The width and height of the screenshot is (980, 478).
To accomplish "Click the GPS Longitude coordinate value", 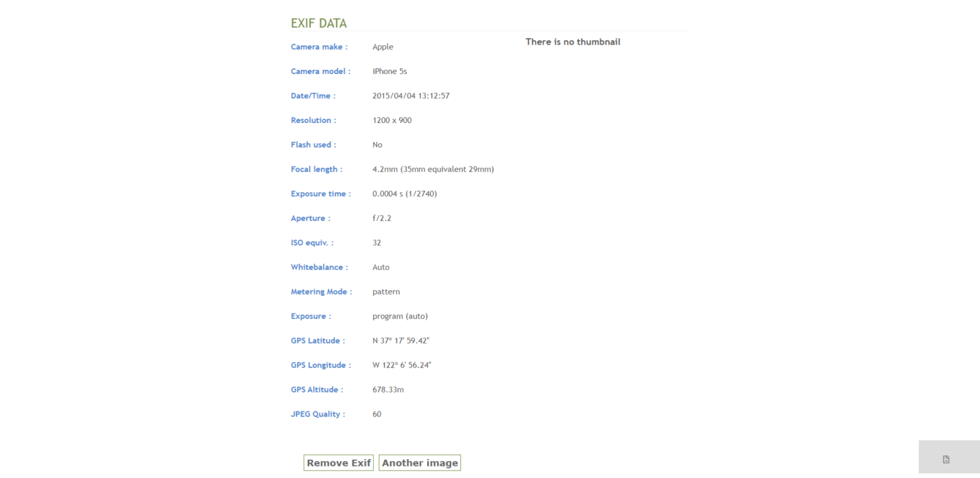I will pos(402,365).
